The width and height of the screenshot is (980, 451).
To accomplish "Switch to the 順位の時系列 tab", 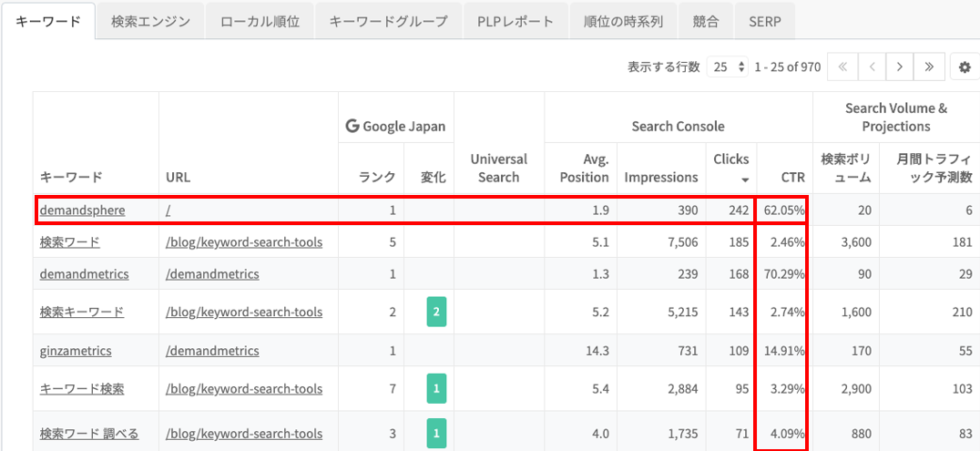I will pos(622,21).
